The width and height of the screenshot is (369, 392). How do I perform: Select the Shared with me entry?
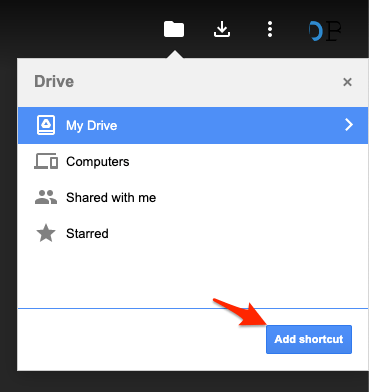pyautogui.click(x=193, y=198)
